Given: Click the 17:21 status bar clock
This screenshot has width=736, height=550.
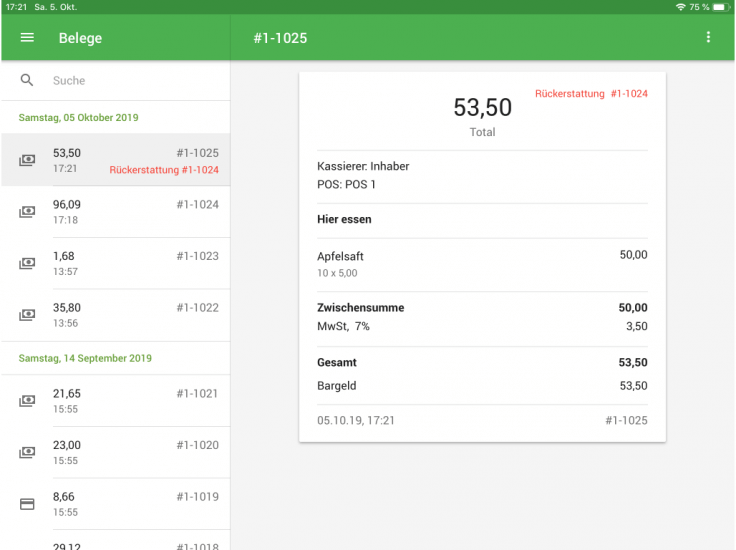Looking at the screenshot, I should (x=16, y=7).
